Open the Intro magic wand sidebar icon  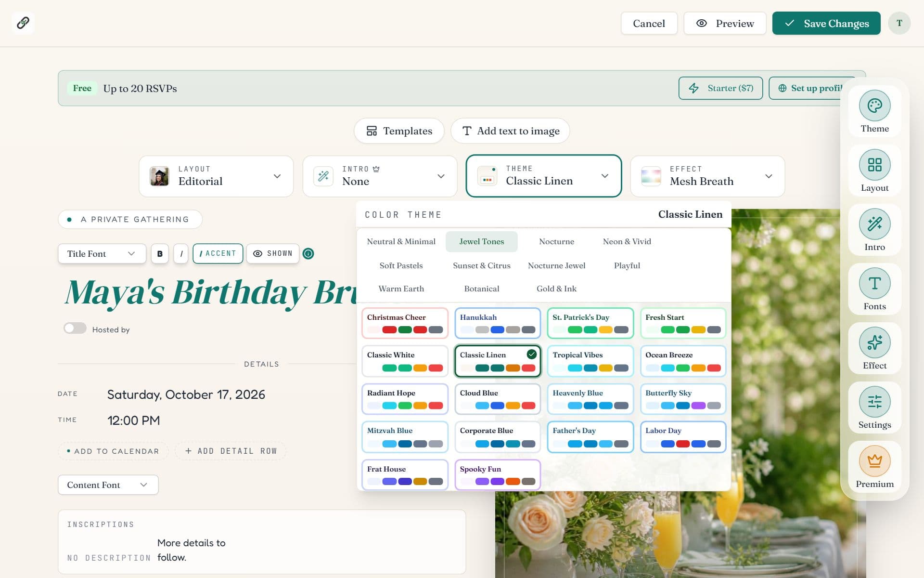(874, 230)
